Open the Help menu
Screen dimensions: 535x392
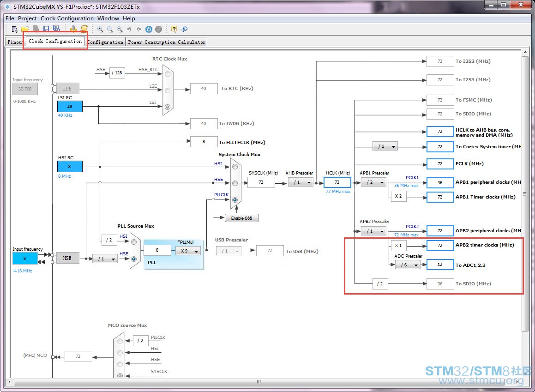point(129,18)
